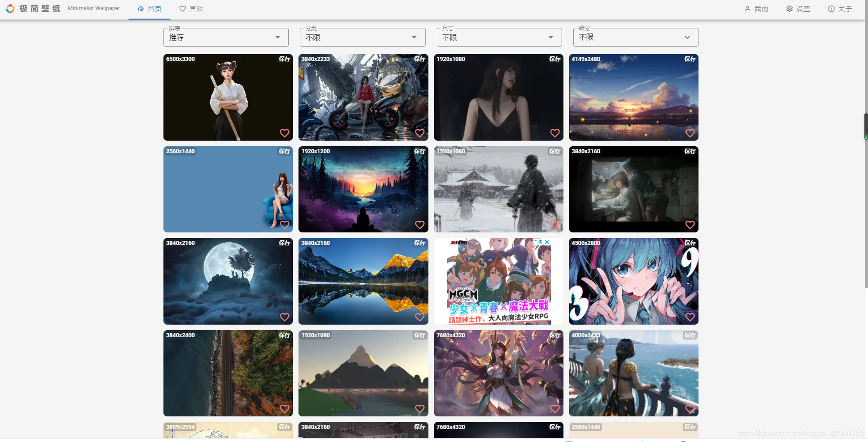868x442 pixels.
Task: Save the 4149x2480 wallpaper
Action: pos(690,59)
